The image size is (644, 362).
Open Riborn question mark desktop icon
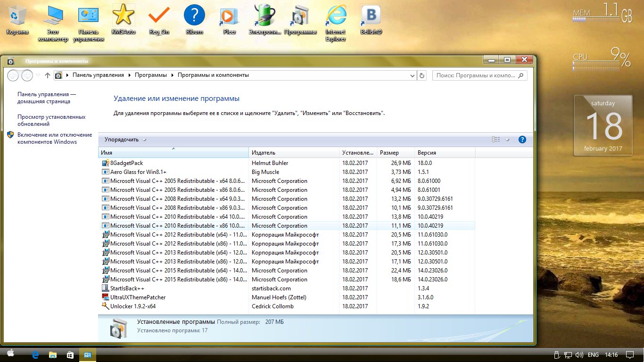(x=194, y=20)
